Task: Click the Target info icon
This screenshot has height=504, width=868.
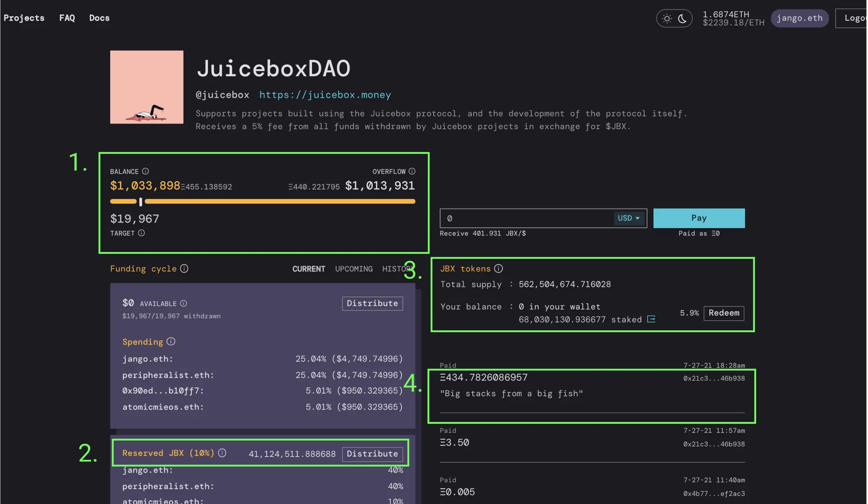Action: coord(141,233)
